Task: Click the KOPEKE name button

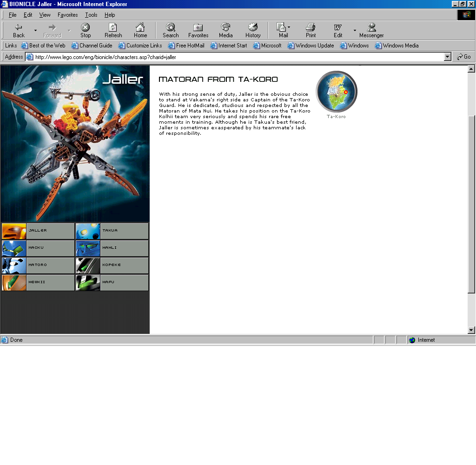Action: (x=124, y=266)
